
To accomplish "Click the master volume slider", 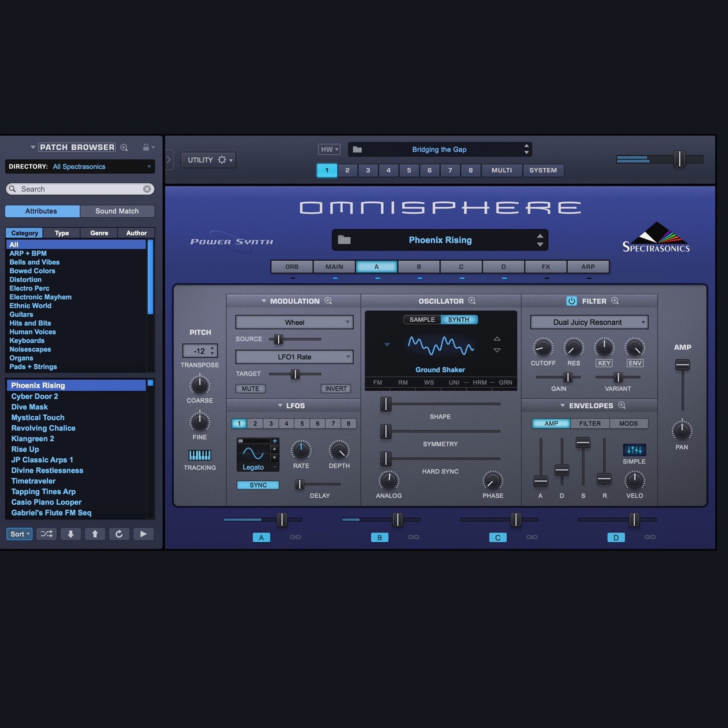I will click(660, 159).
